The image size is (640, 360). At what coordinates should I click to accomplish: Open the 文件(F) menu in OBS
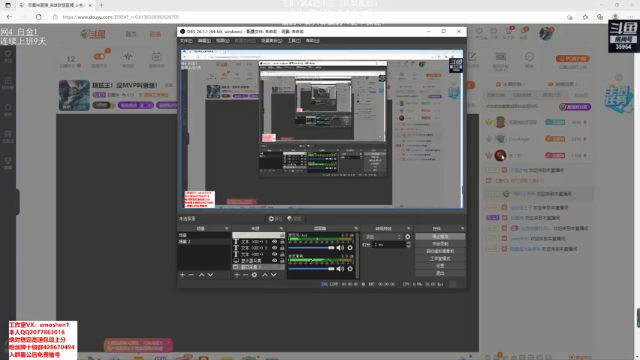(x=186, y=41)
